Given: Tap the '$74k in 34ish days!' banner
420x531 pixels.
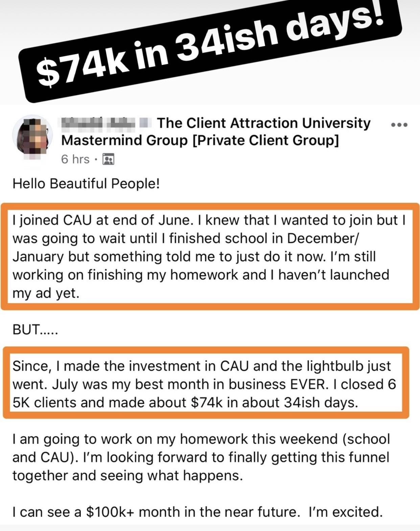Looking at the screenshot, I should [x=210, y=51].
